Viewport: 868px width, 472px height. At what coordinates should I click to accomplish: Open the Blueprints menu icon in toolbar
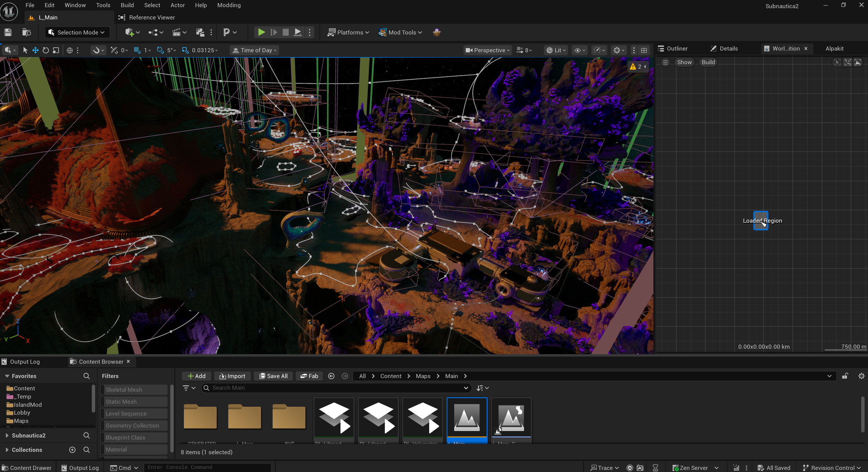tap(156, 32)
